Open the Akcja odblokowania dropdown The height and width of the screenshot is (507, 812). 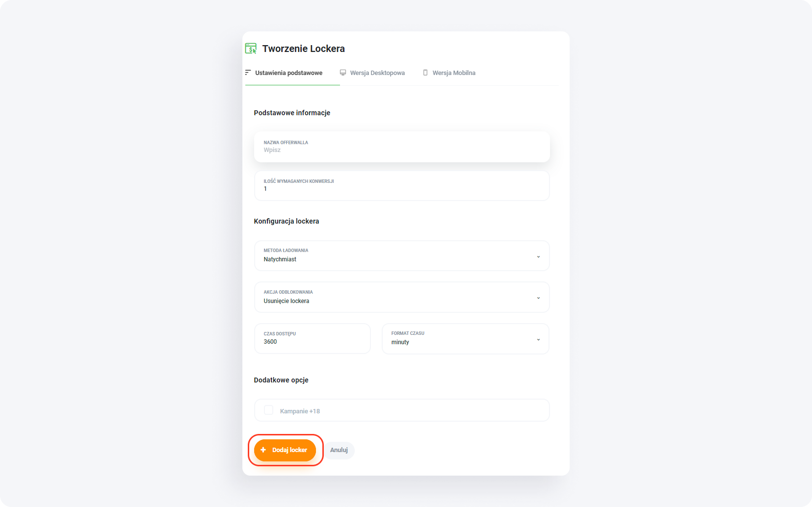pyautogui.click(x=401, y=297)
